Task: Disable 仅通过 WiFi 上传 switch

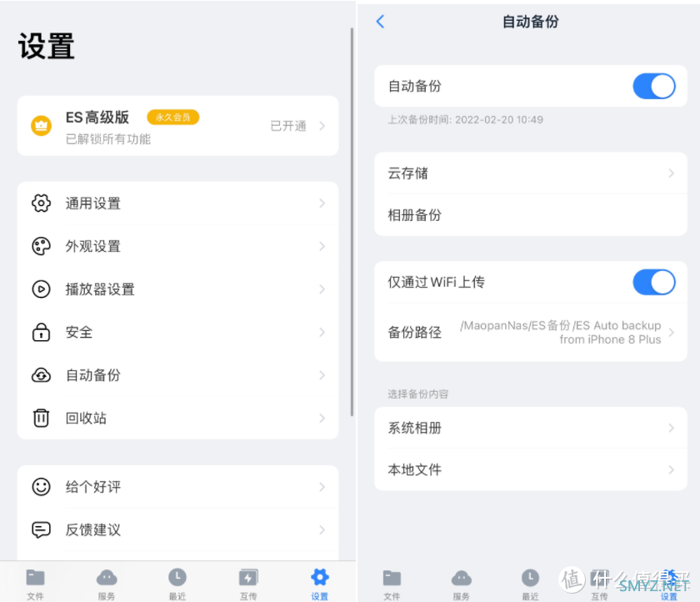Action: pos(654,283)
